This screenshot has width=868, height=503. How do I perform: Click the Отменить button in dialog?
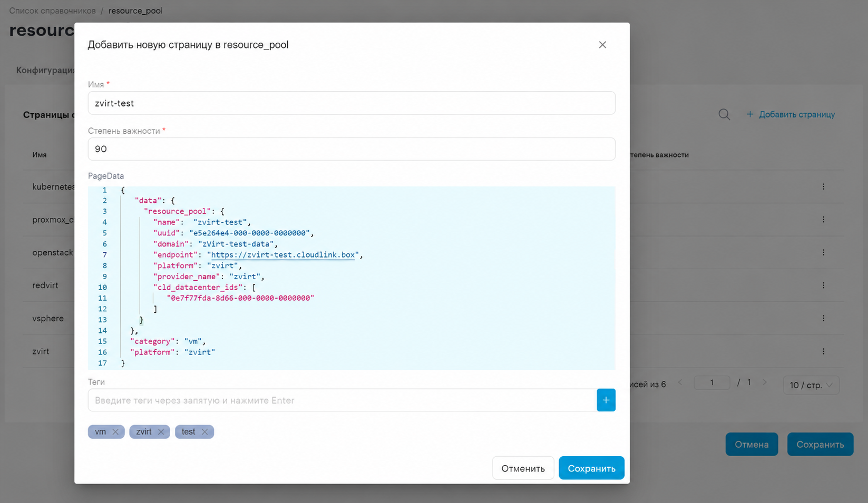523,468
